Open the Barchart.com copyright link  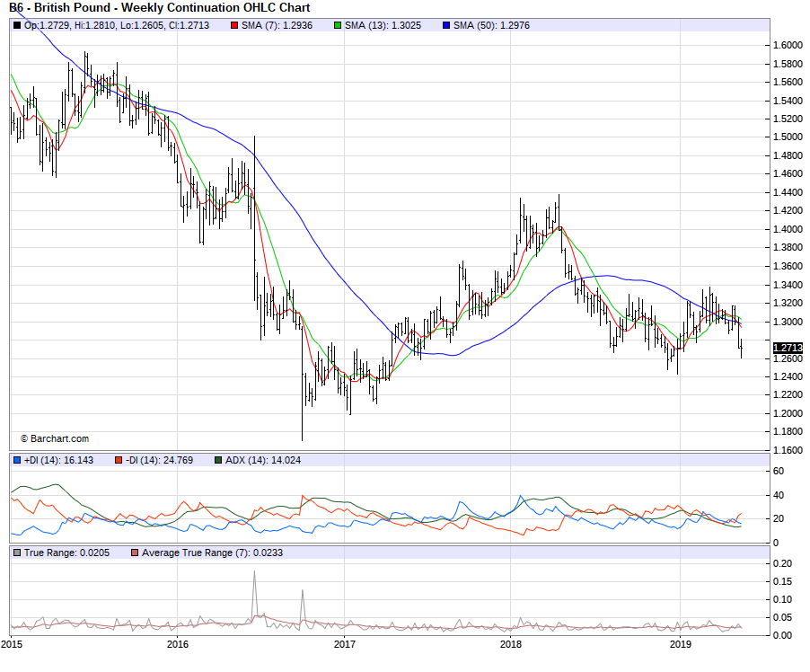(x=54, y=438)
